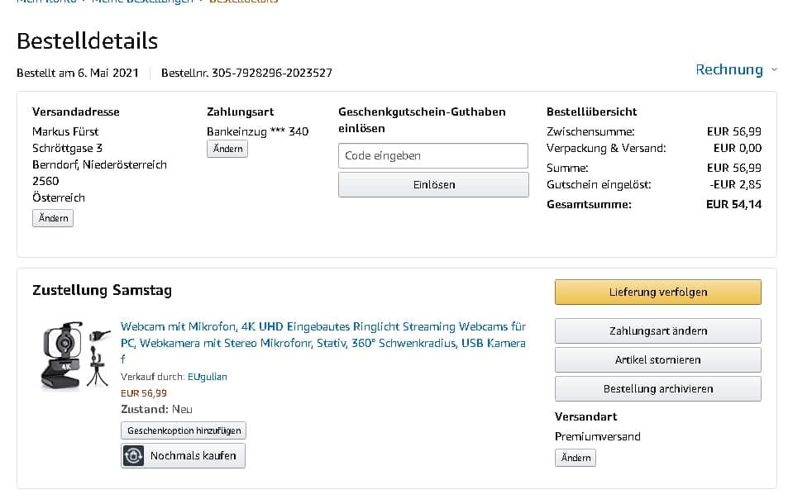Click the orange Bestelldetails breadcrumb
This screenshot has height=504, width=812.
[243, 2]
